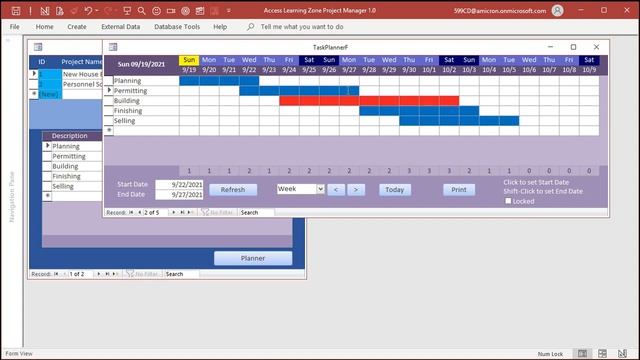Click the magnifying glass Find icon in title bar
Viewport: 640px width, 360px height.
point(142,11)
